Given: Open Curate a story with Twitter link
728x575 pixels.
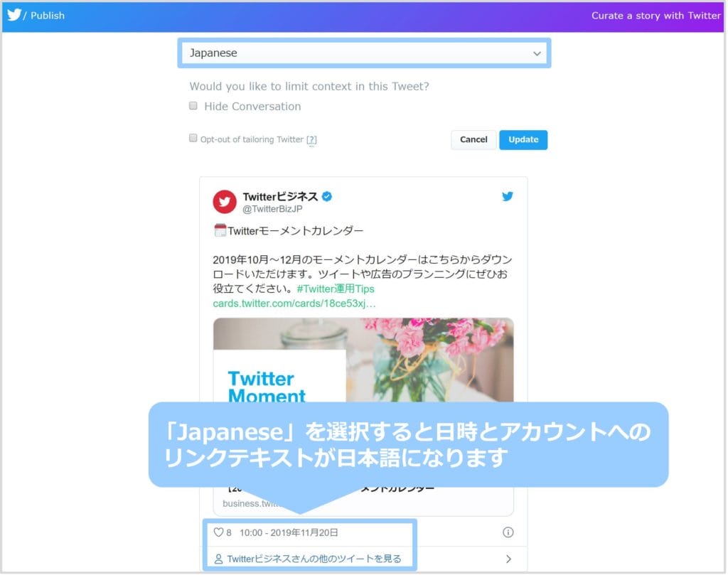Looking at the screenshot, I should (655, 16).
